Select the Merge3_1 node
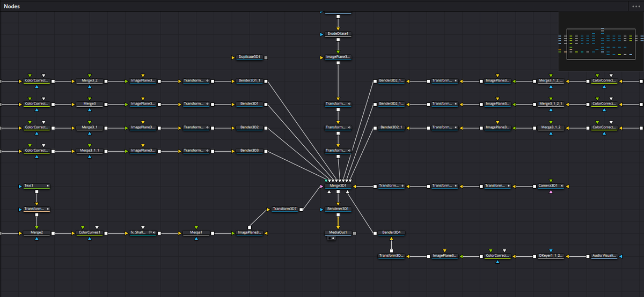The height and width of the screenshot is (297, 644). pyautogui.click(x=89, y=128)
